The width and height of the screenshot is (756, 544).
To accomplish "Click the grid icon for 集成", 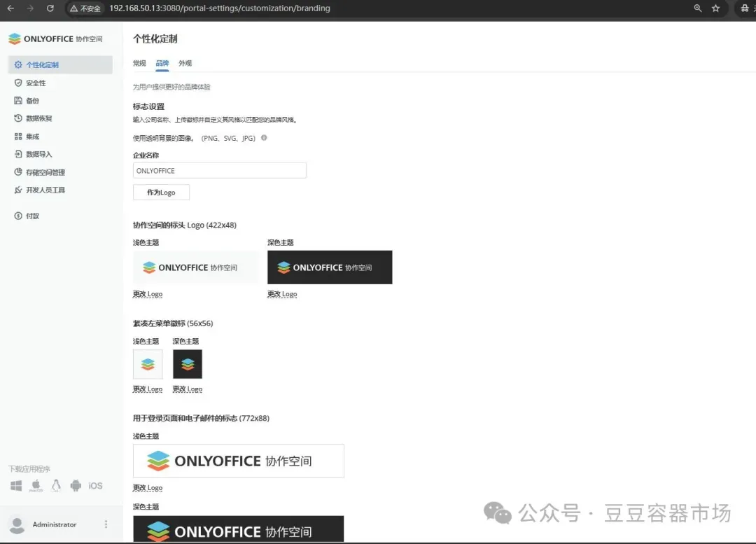I will (18, 137).
